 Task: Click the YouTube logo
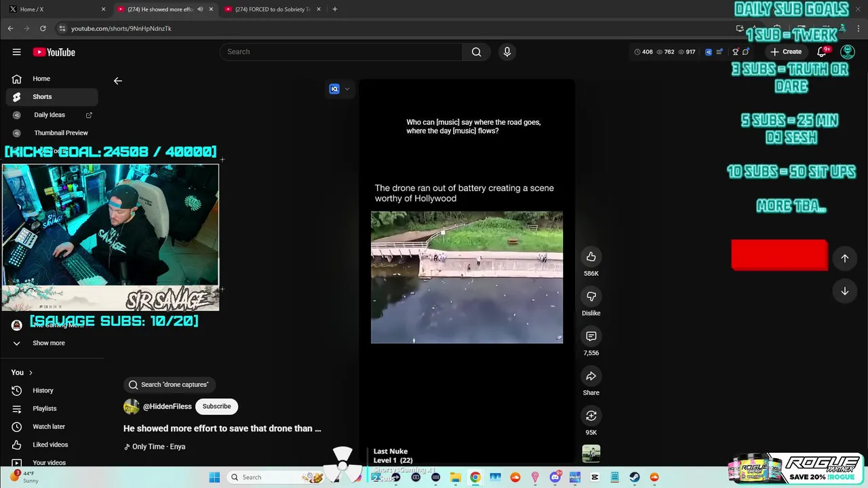(54, 52)
